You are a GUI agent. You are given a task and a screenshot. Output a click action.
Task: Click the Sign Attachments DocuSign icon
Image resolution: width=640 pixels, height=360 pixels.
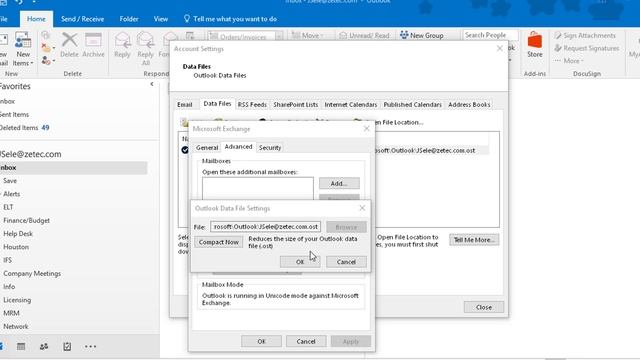pyautogui.click(x=558, y=36)
